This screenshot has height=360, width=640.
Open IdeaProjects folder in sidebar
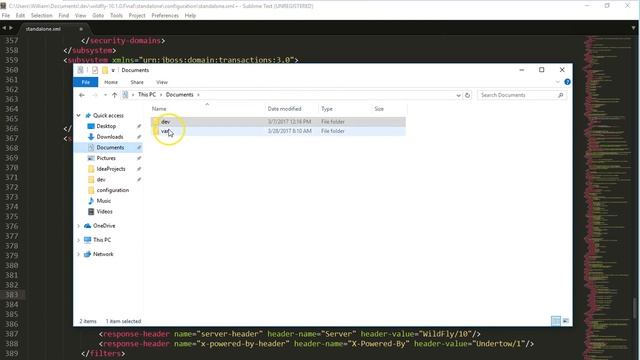[x=111, y=169]
